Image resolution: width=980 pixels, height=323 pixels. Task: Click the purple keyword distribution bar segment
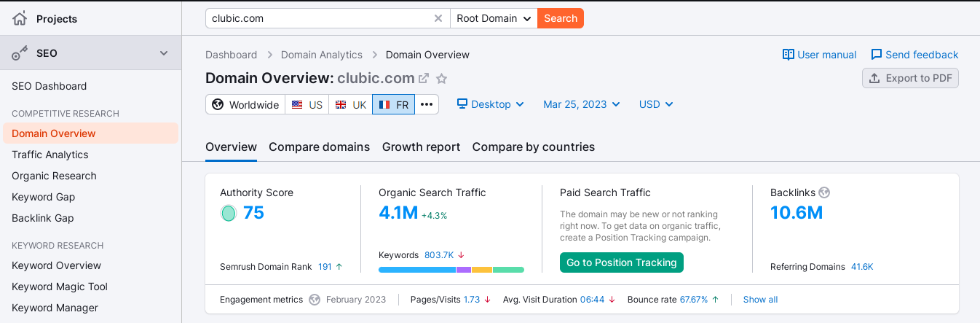pyautogui.click(x=464, y=270)
